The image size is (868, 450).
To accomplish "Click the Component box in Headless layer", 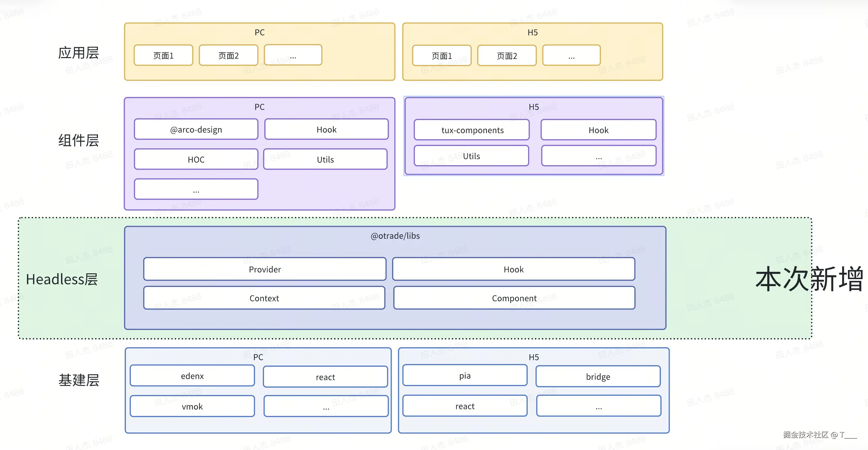I will (514, 298).
